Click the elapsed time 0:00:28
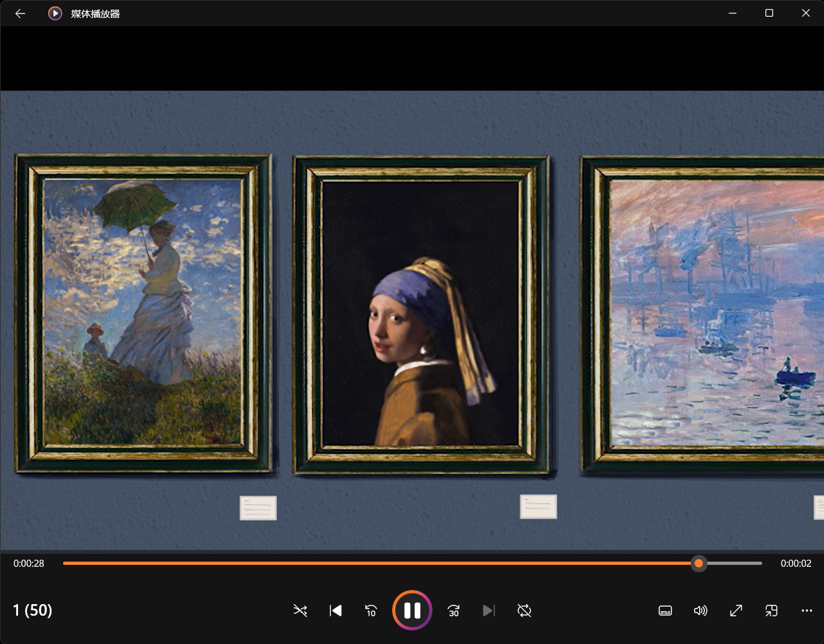This screenshot has width=824, height=644. (x=29, y=564)
